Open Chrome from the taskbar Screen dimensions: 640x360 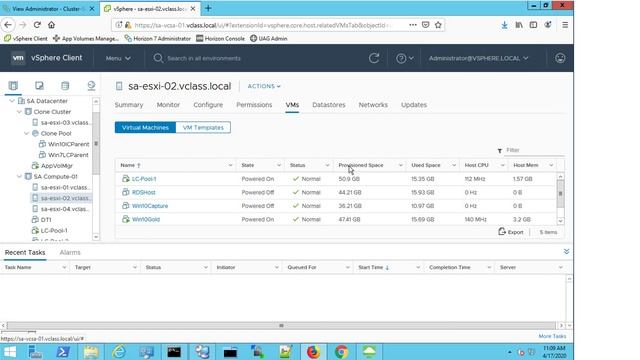point(341,352)
